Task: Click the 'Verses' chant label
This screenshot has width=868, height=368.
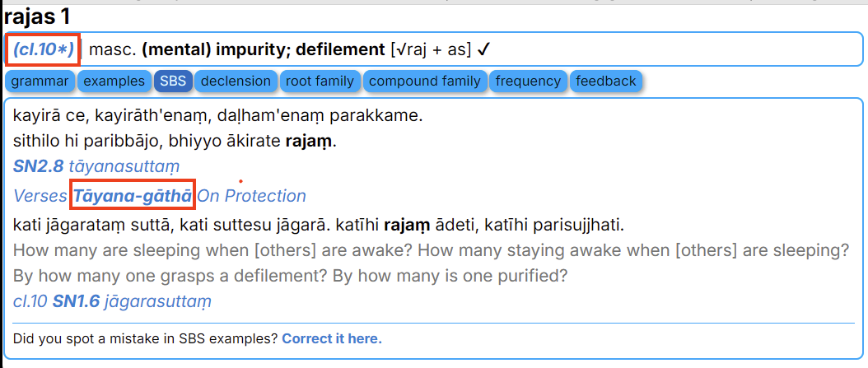Action: pos(40,196)
